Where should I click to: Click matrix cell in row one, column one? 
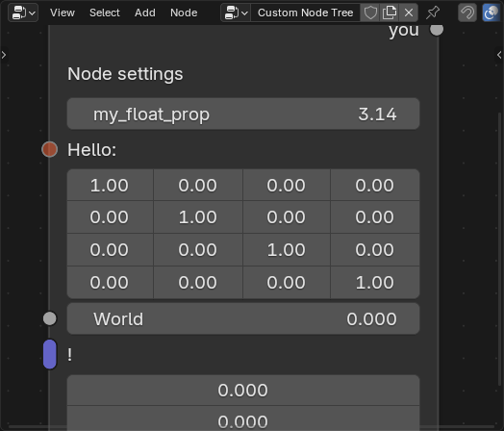coord(110,185)
